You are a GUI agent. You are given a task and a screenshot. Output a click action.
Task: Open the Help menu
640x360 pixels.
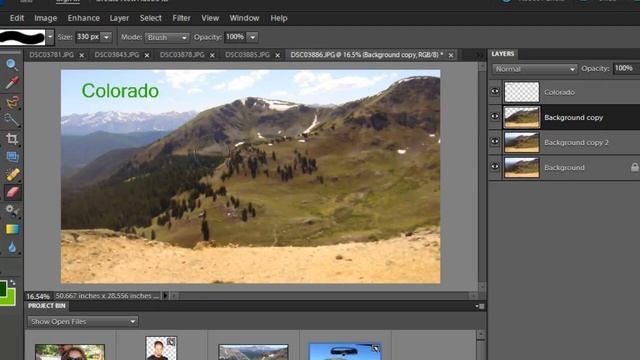pos(279,18)
